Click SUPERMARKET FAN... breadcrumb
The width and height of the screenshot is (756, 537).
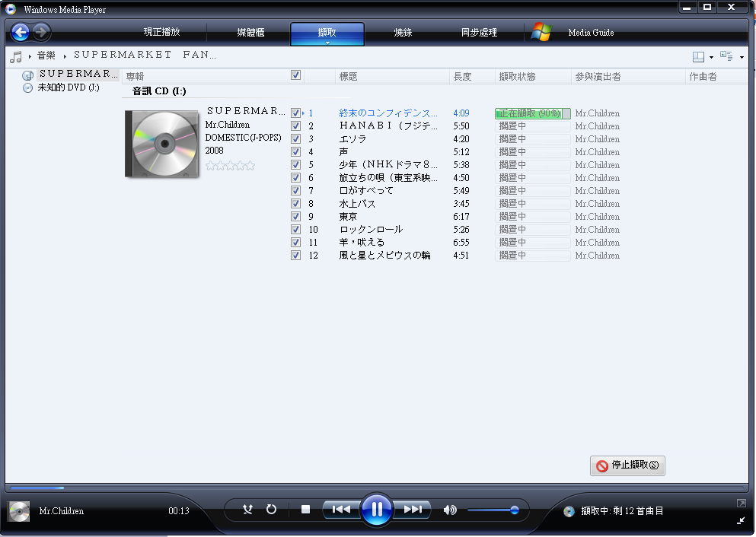click(145, 55)
